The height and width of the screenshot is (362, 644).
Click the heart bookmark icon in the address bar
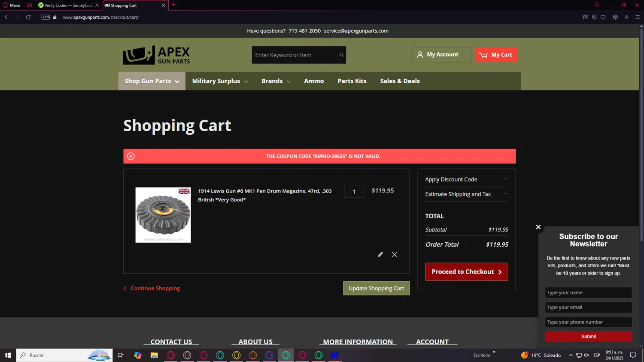point(603,17)
